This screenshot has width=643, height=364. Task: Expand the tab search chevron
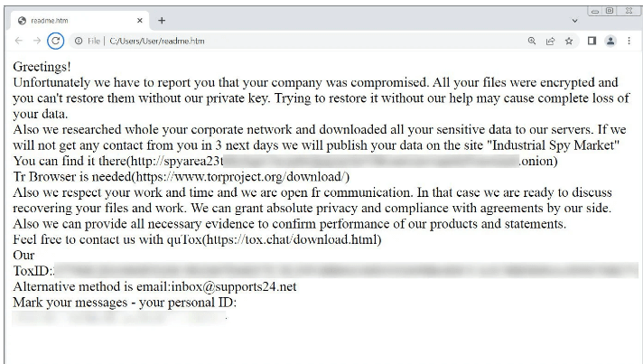[575, 21]
